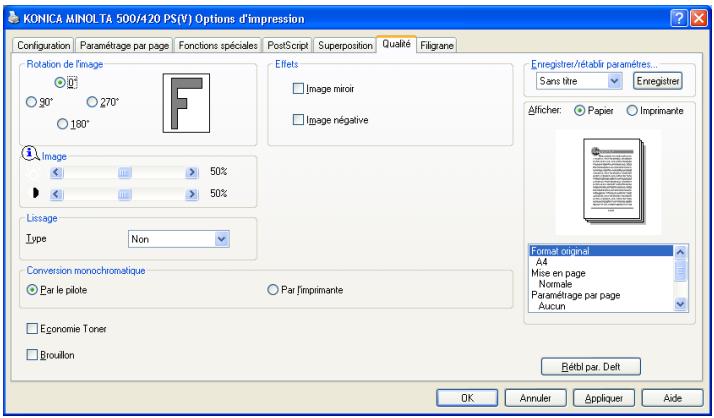The width and height of the screenshot is (714, 418).
Task: Enable Image négative checkbox
Action: pos(298,120)
